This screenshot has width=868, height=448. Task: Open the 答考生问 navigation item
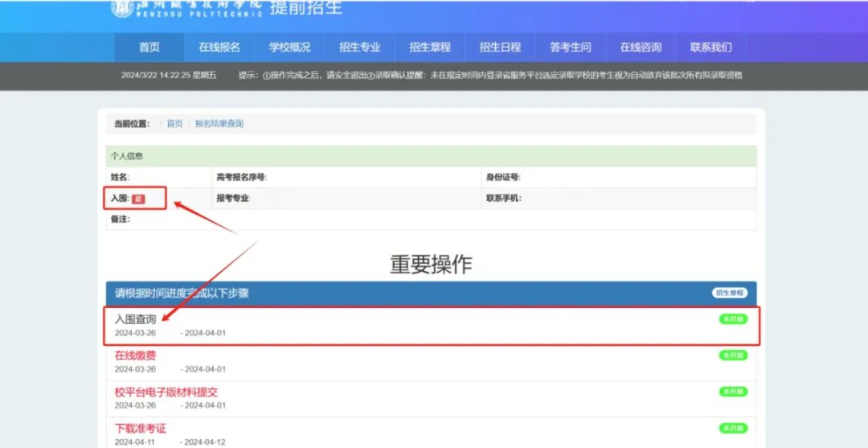[x=570, y=47]
